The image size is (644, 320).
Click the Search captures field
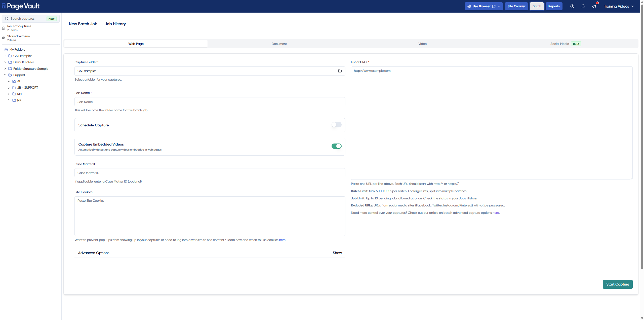click(x=31, y=19)
